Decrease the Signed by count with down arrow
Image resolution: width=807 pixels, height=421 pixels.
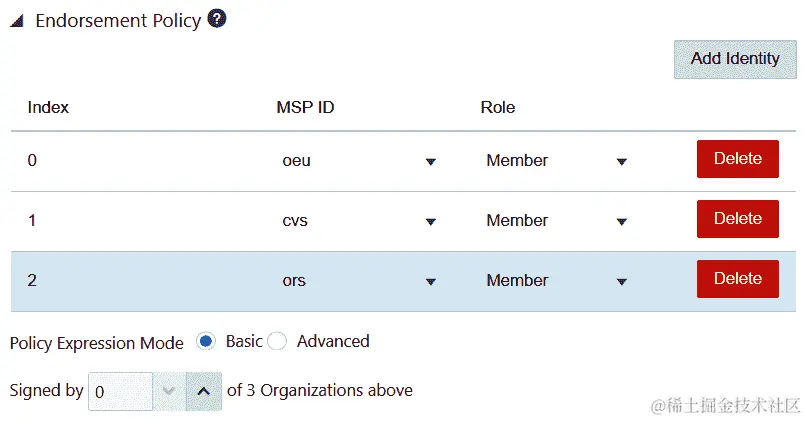tap(169, 392)
